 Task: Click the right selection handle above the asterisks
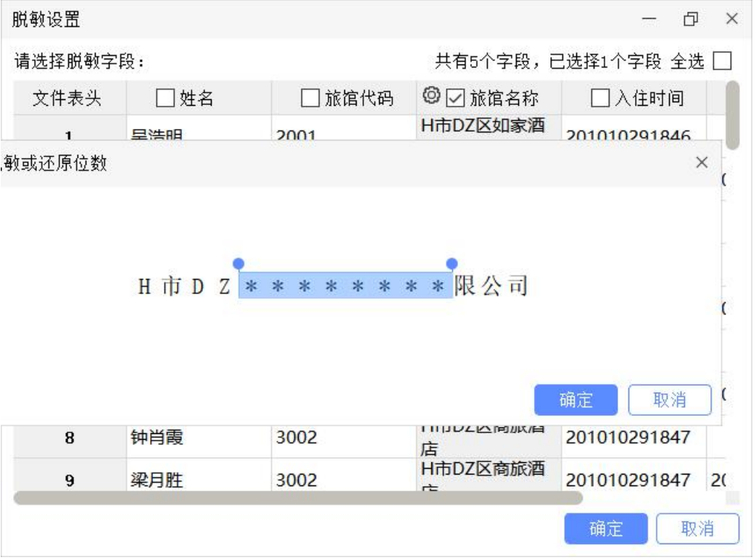(452, 264)
